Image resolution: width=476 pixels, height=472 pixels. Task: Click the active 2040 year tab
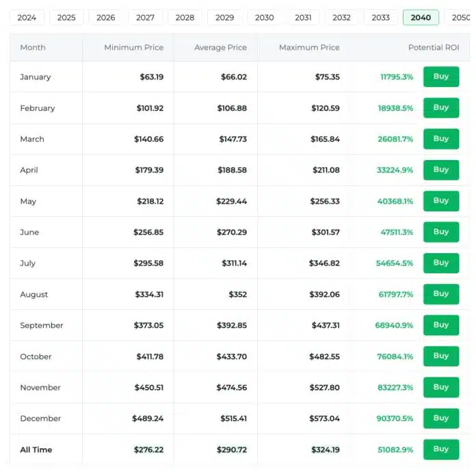tap(421, 18)
